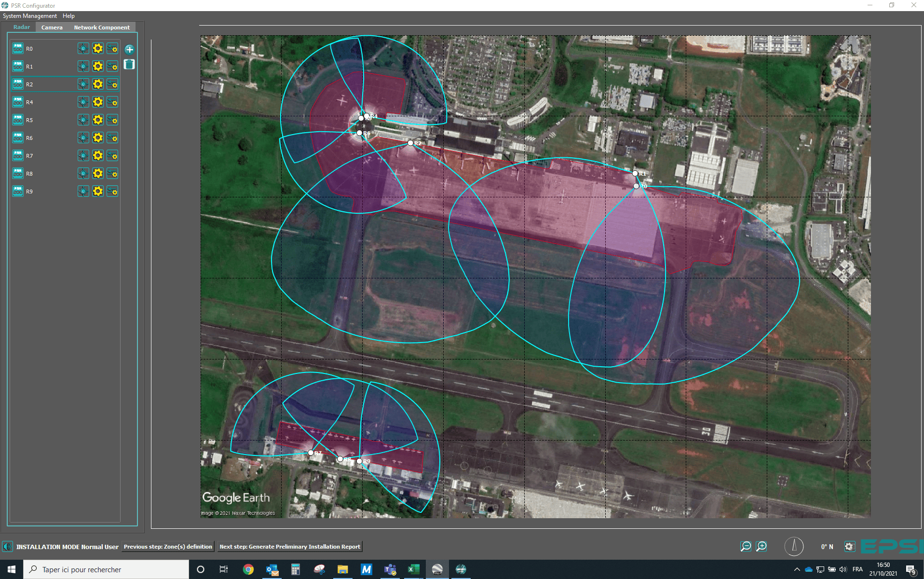The width and height of the screenshot is (924, 579).
Task: Open the yellow gear settings for R2
Action: point(98,84)
